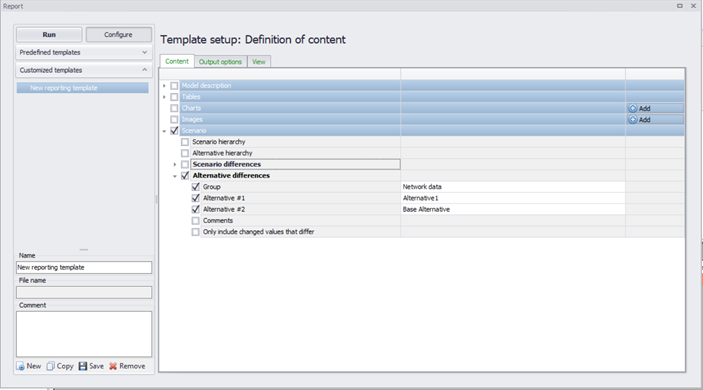Collapse the Alternative differences node
Viewport: 703px width, 390px height.
[x=175, y=176]
